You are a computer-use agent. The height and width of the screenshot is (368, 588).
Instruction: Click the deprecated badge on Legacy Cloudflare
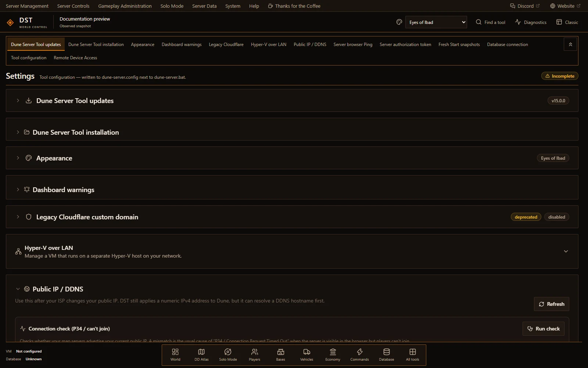click(x=526, y=217)
